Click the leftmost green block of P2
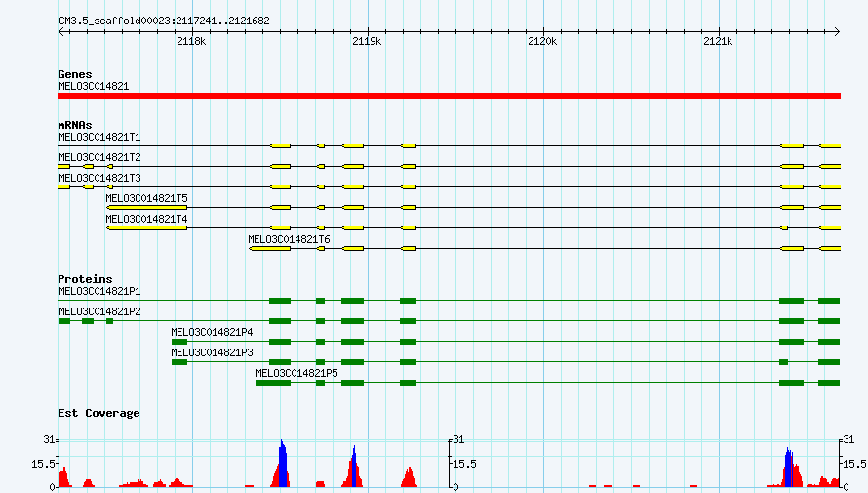868x493 pixels. point(64,321)
